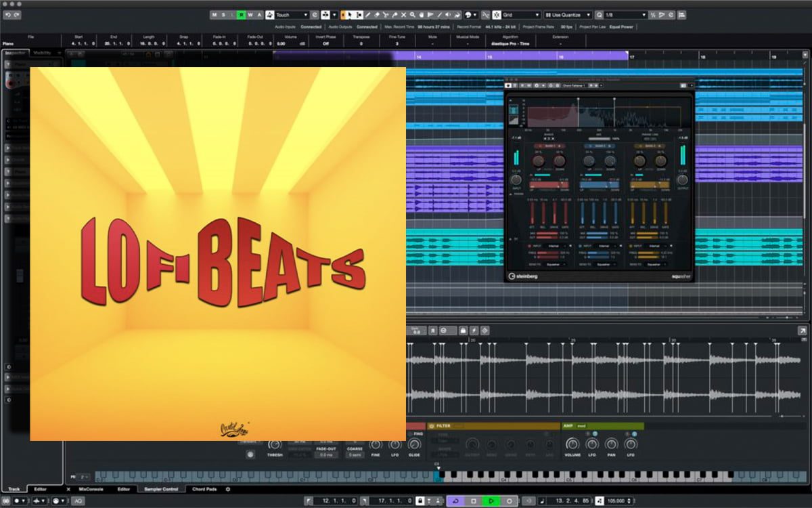
Task: Select the Mute X tool
Action: [404, 15]
